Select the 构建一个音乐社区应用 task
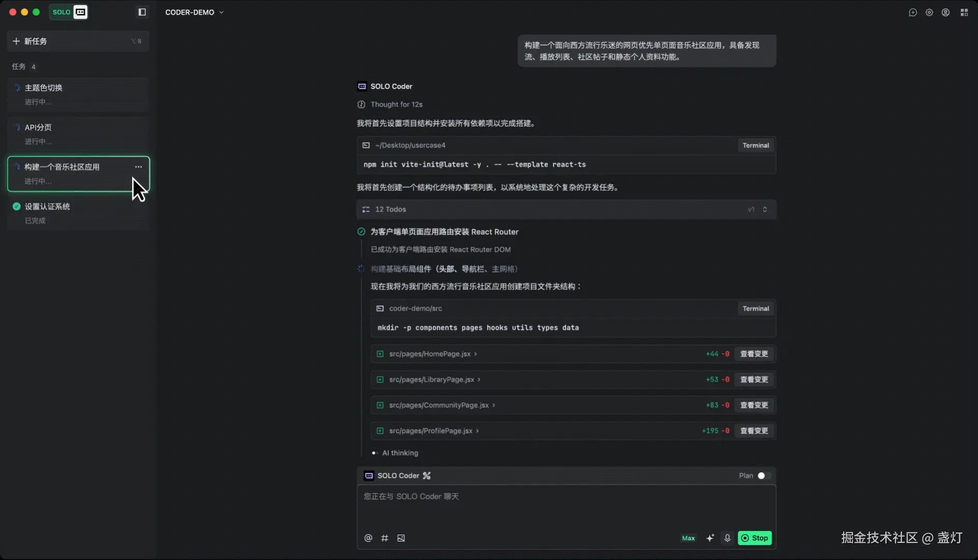Screen dimensions: 978x560 click(x=78, y=174)
